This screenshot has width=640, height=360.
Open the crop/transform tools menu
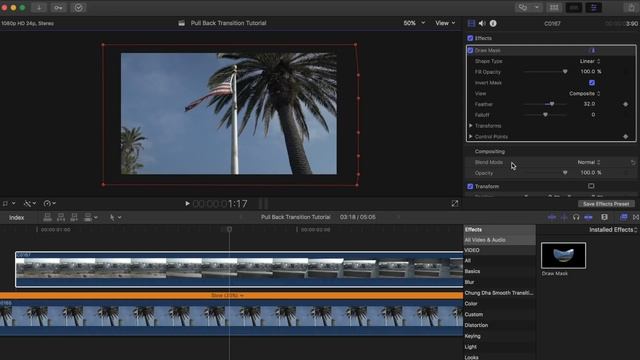9,203
